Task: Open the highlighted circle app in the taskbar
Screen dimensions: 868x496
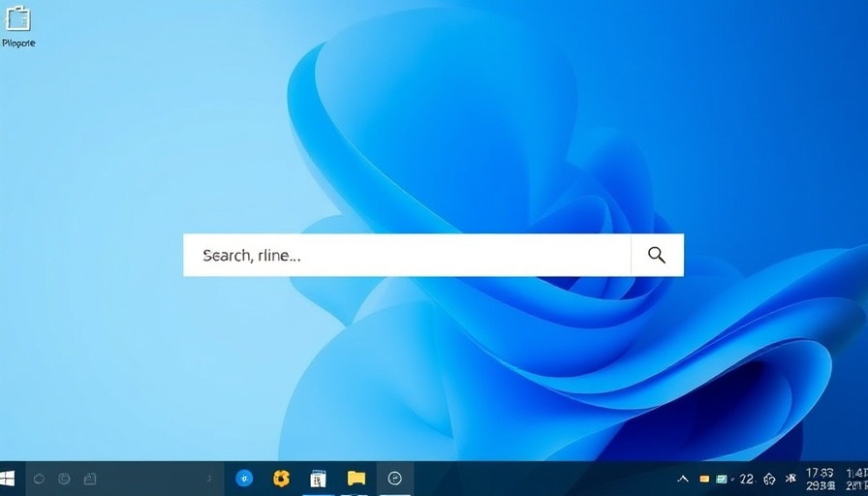Action: point(394,479)
